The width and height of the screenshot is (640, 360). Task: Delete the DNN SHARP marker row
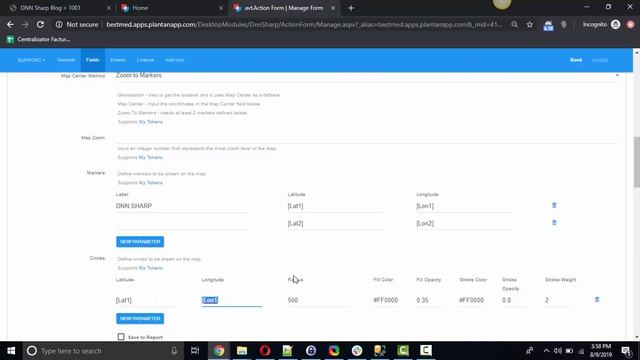point(554,205)
